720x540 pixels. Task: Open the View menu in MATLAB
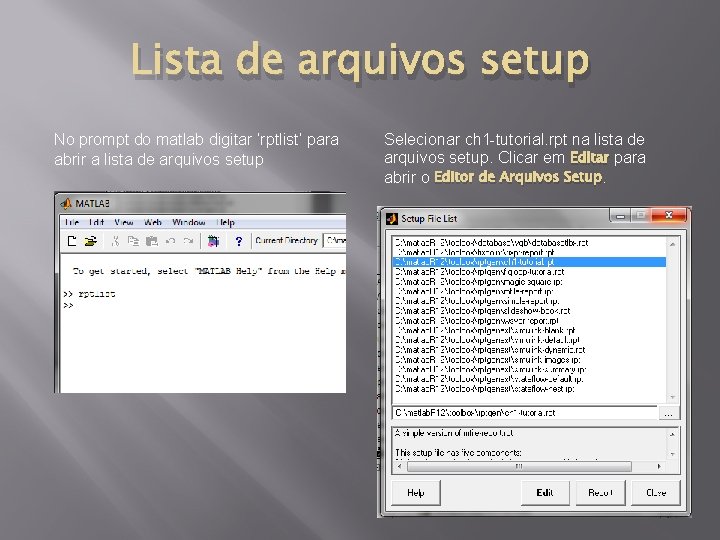pos(124,222)
